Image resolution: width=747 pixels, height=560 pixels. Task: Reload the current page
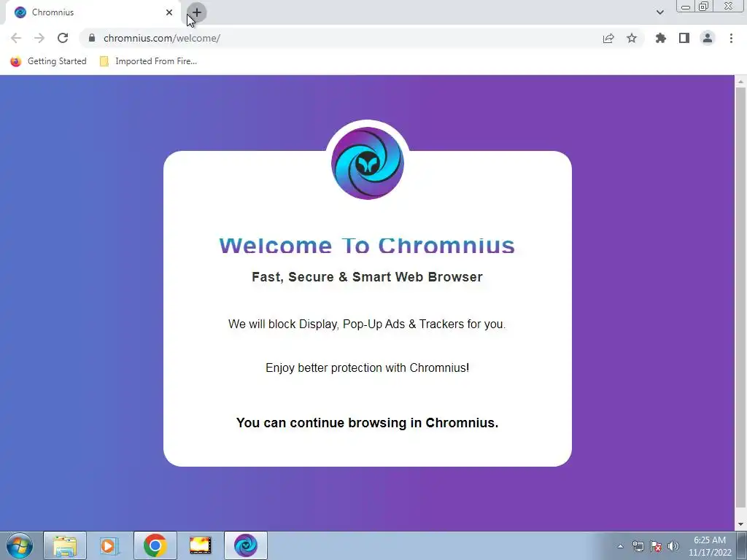[63, 38]
